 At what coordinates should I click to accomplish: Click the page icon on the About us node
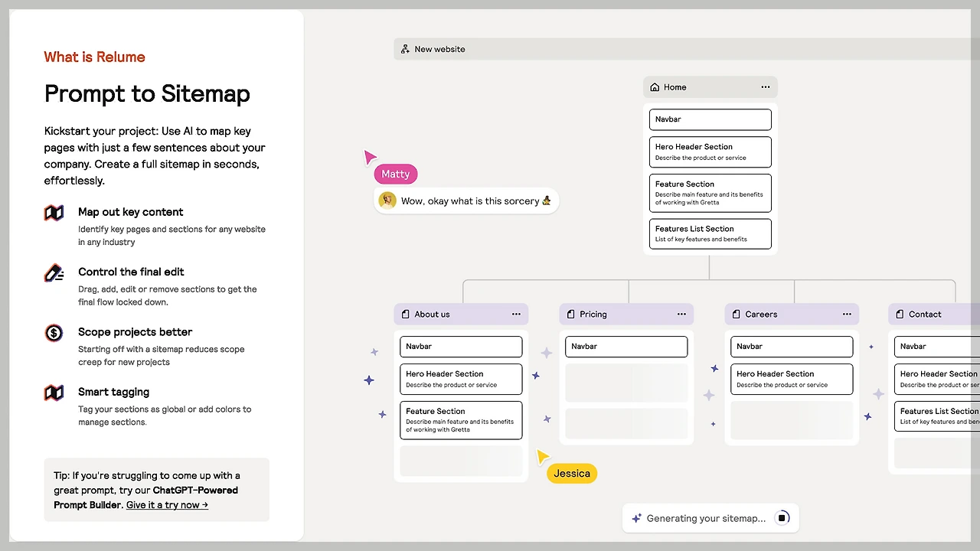point(405,315)
